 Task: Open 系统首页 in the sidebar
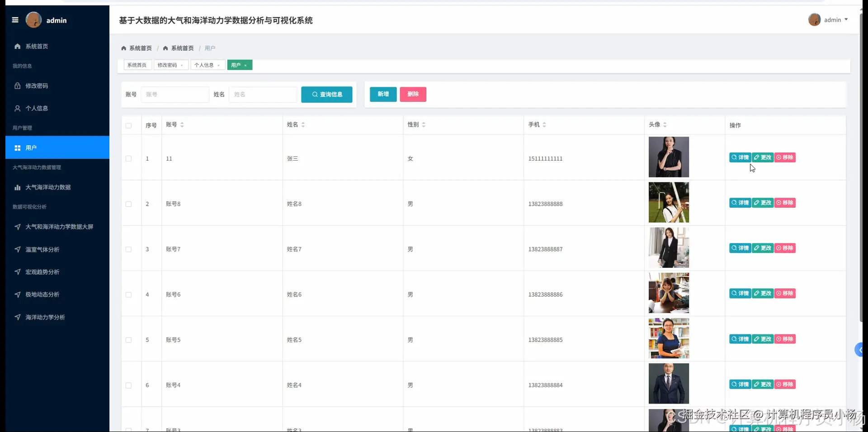click(x=57, y=46)
